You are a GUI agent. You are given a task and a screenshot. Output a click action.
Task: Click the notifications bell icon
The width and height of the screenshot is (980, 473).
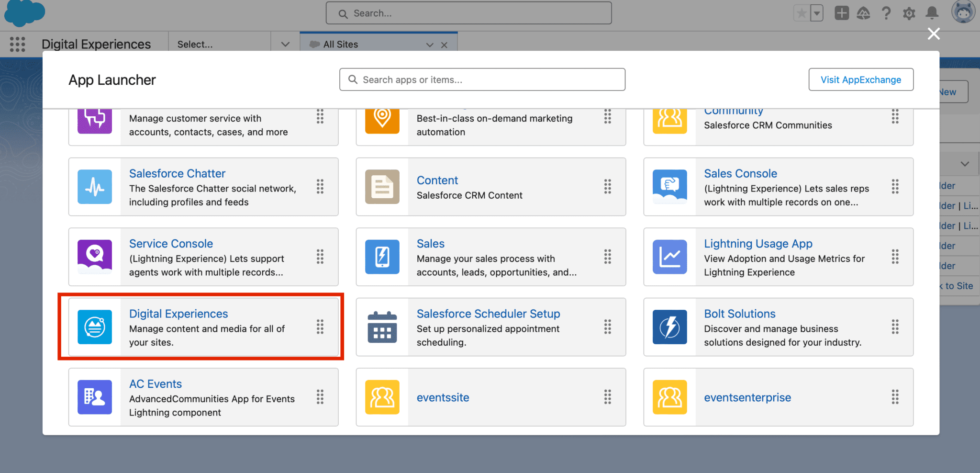(x=931, y=13)
